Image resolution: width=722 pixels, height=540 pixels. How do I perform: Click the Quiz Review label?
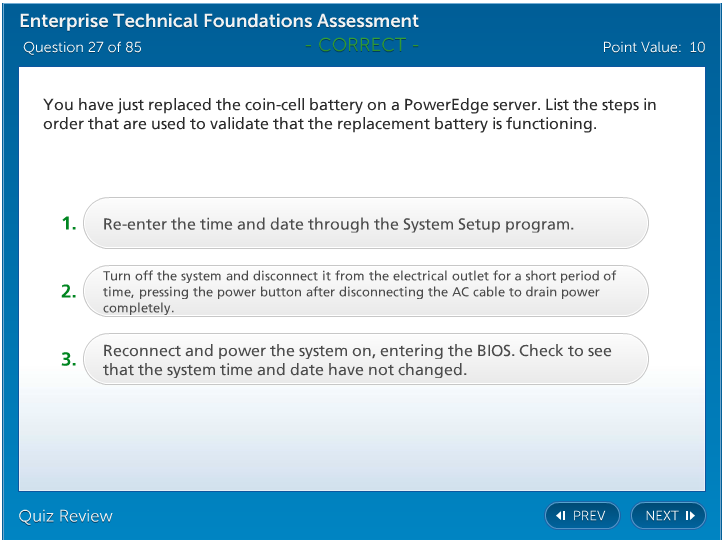click(x=66, y=516)
